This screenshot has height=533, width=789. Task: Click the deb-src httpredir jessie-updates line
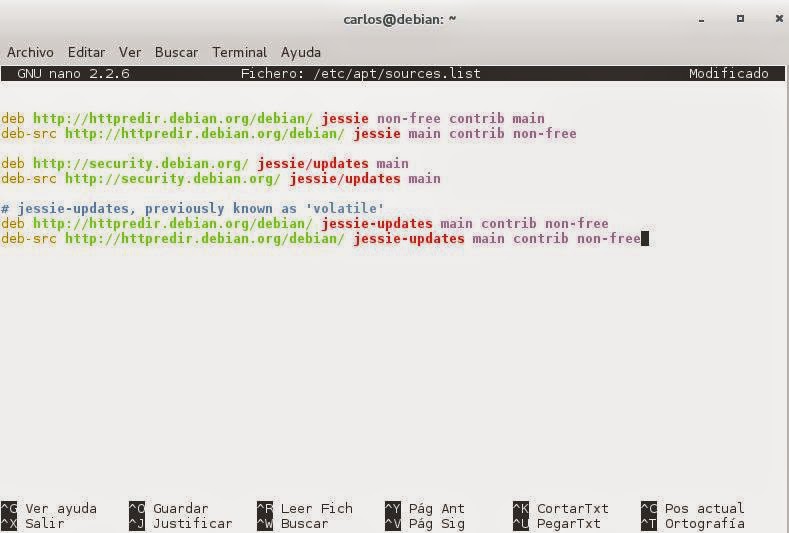321,239
